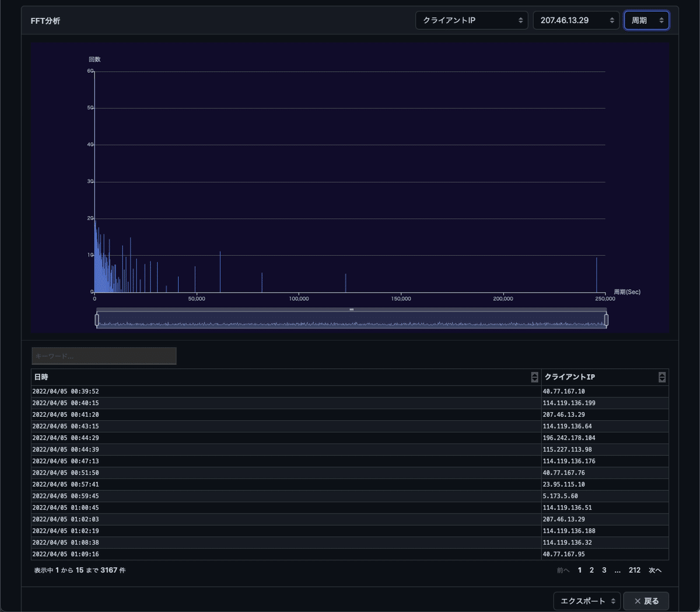Select row with timestamp 2022/04/05 01:00:45

click(350, 508)
